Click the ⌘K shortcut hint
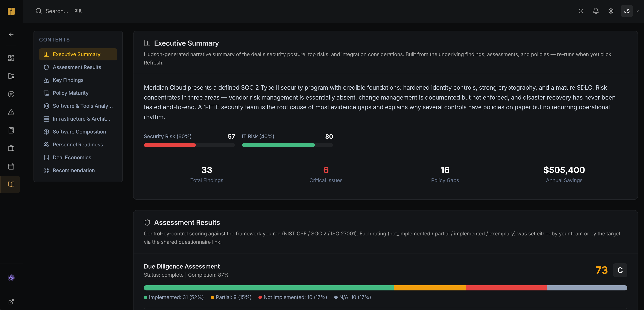The image size is (644, 310). tap(79, 11)
